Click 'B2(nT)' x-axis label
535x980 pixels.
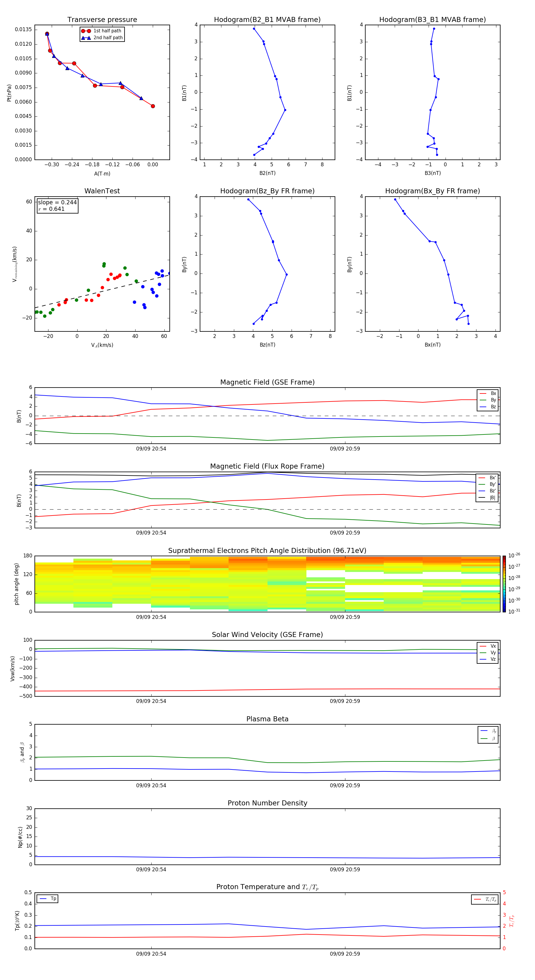pos(267,173)
